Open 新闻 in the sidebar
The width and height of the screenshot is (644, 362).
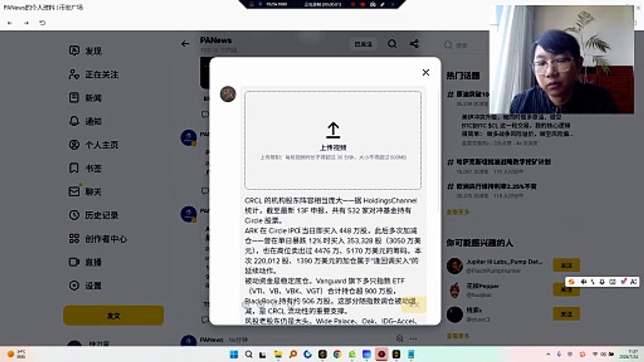[86, 98]
